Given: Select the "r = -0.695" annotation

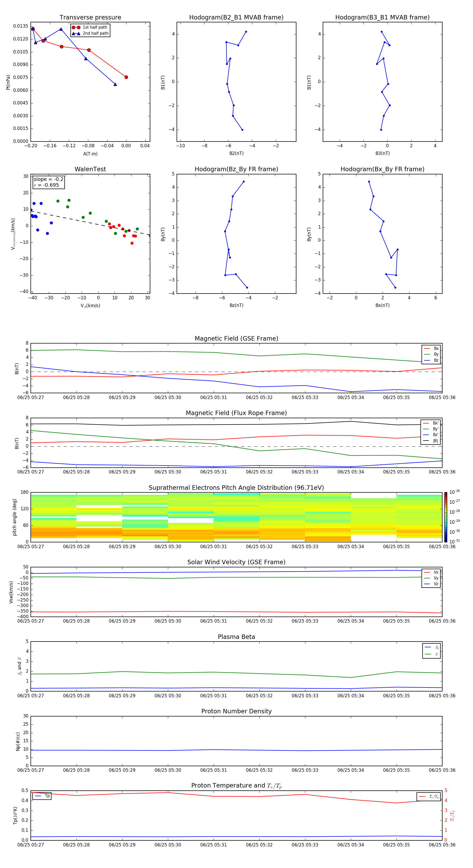Looking at the screenshot, I should [x=47, y=185].
